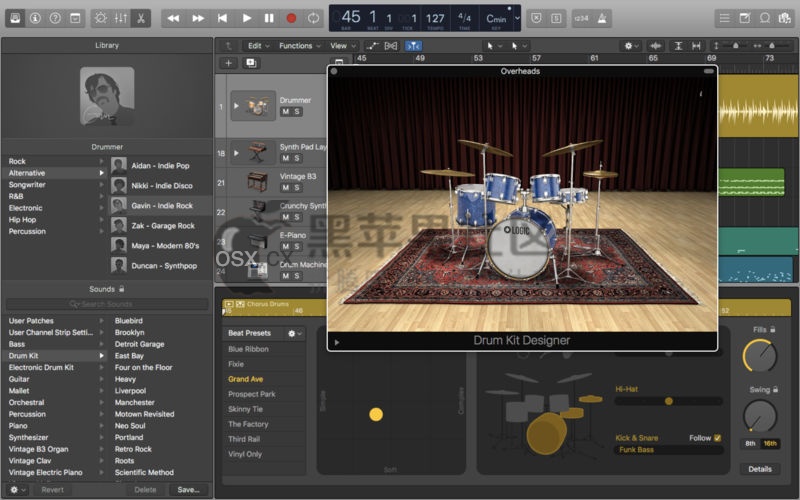
Task: Click the red Record button
Action: (291, 18)
